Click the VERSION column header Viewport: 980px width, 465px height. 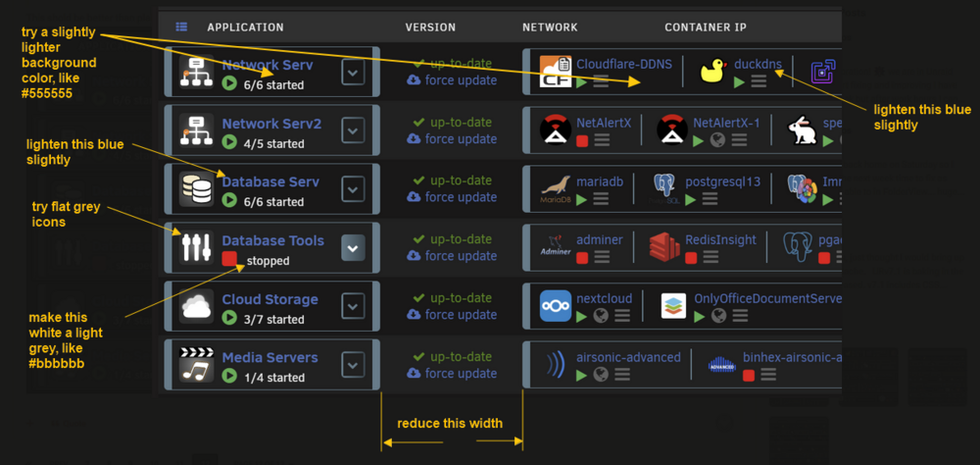(x=430, y=27)
